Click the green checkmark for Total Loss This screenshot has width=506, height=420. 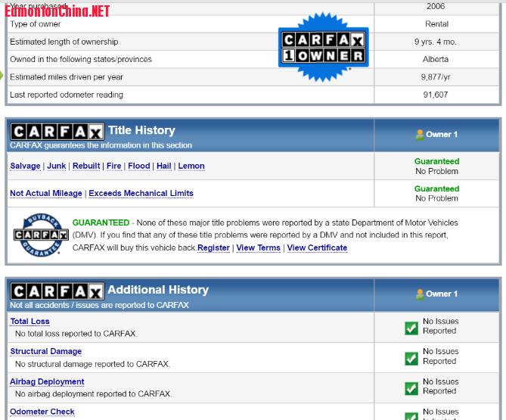click(x=411, y=328)
